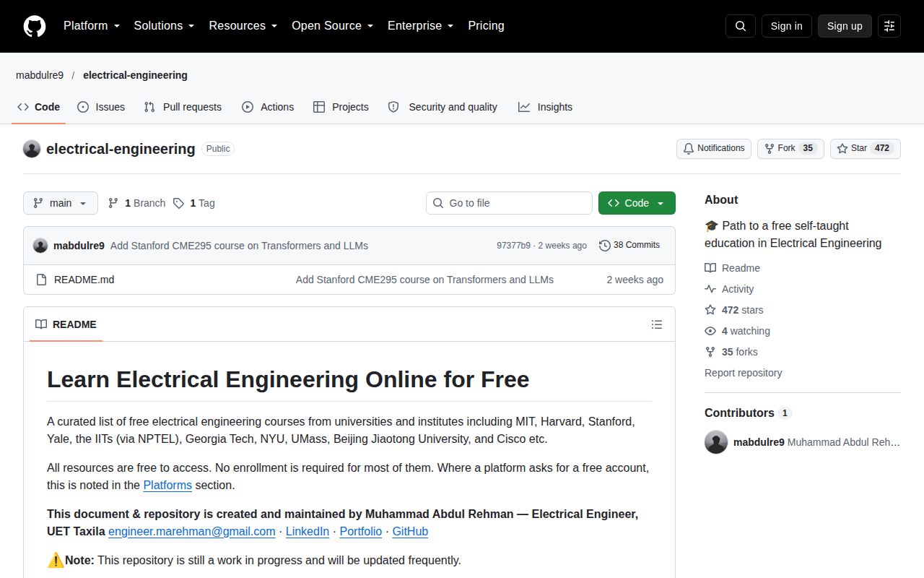Switch to the Issues tab
The width and height of the screenshot is (924, 578).
point(101,107)
